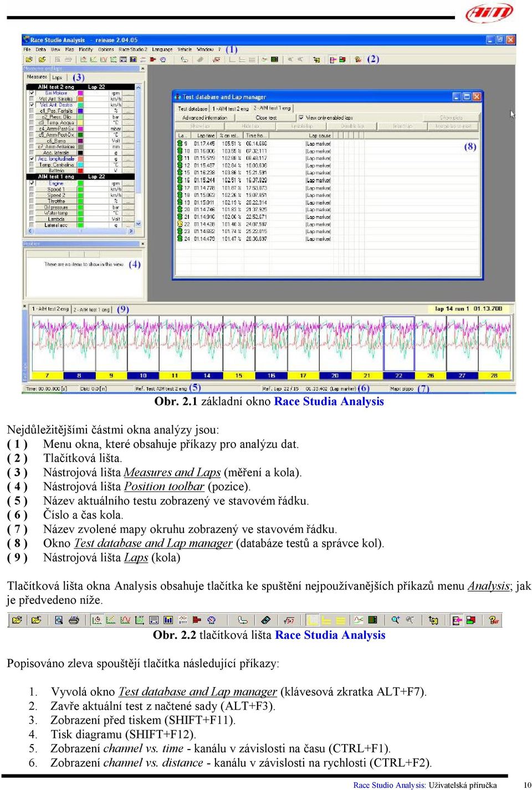This screenshot has height=790, width=532.
Task: Click the red flag icon in the Obr. 2.2 toolbar figure
Action: tap(197, 620)
